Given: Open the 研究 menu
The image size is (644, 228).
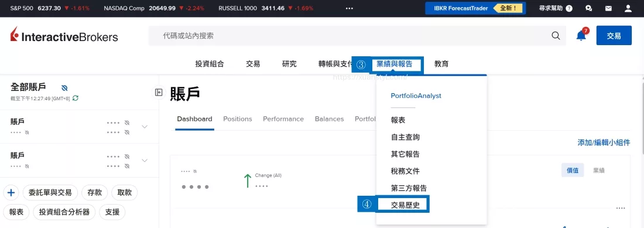Looking at the screenshot, I should 289,64.
